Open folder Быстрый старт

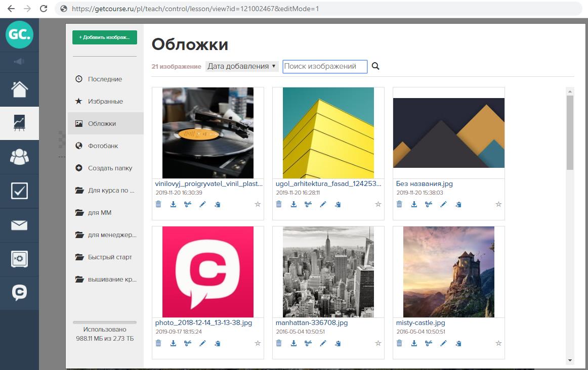click(105, 257)
